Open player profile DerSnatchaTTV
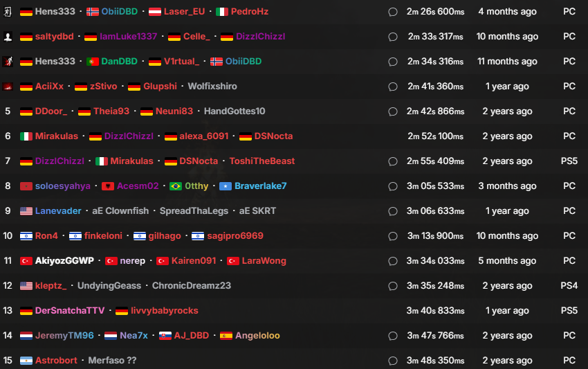Image resolution: width=588 pixels, height=369 pixels. click(70, 310)
